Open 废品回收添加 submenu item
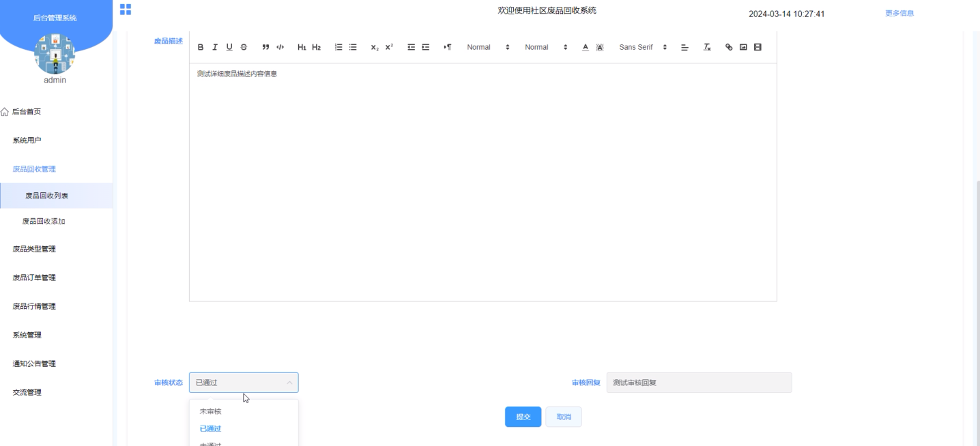 click(56, 222)
